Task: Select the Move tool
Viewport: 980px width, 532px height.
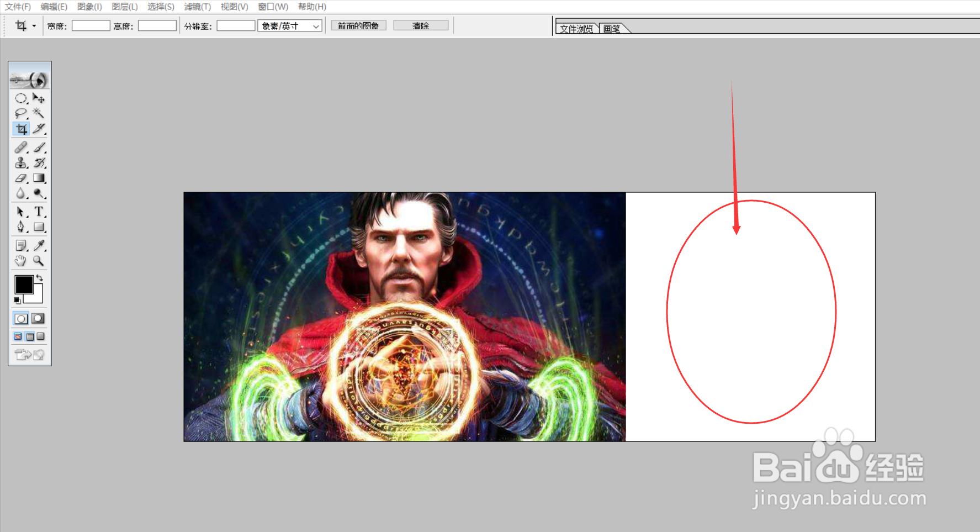Action: [x=39, y=98]
